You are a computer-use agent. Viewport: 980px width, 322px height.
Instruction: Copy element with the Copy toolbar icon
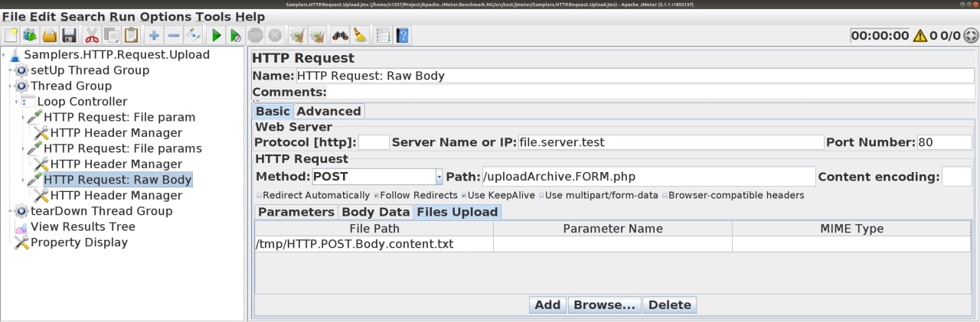coord(112,35)
